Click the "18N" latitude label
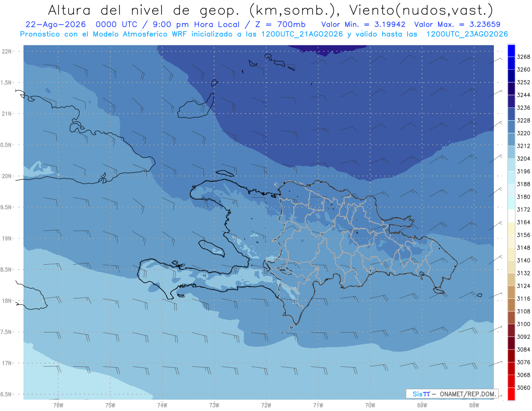The height and width of the screenshot is (411, 532). 7,301
